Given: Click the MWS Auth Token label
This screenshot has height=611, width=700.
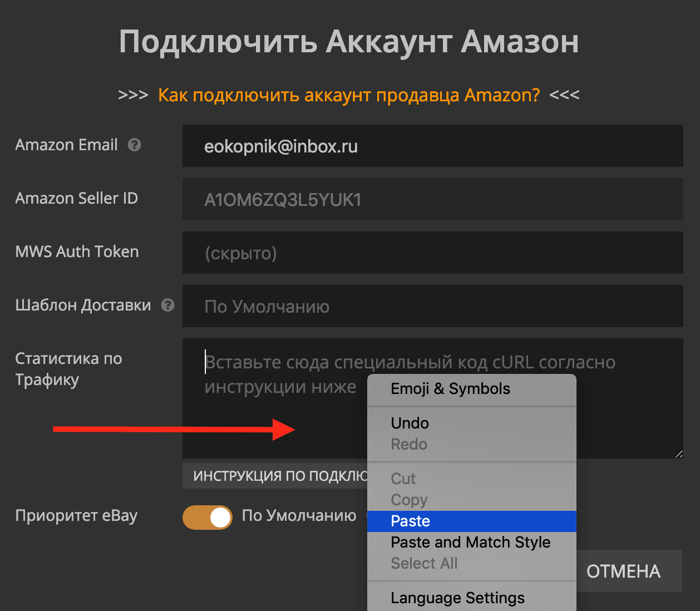Looking at the screenshot, I should 77,252.
